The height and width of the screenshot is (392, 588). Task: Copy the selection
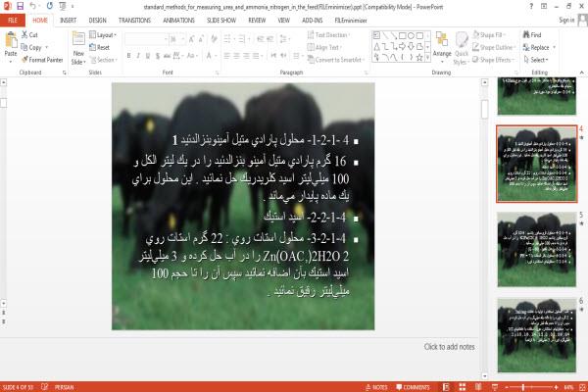(31, 47)
